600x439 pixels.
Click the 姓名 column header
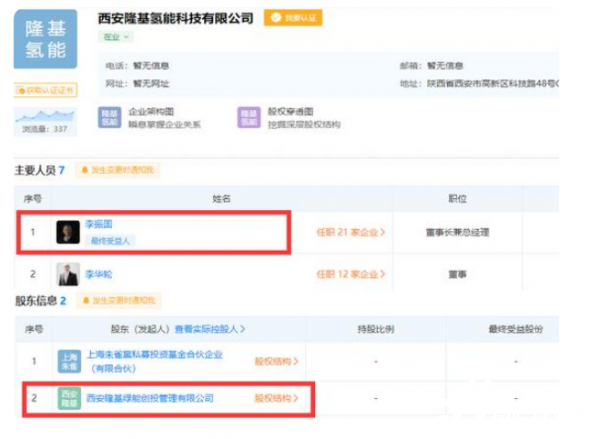click(222, 199)
